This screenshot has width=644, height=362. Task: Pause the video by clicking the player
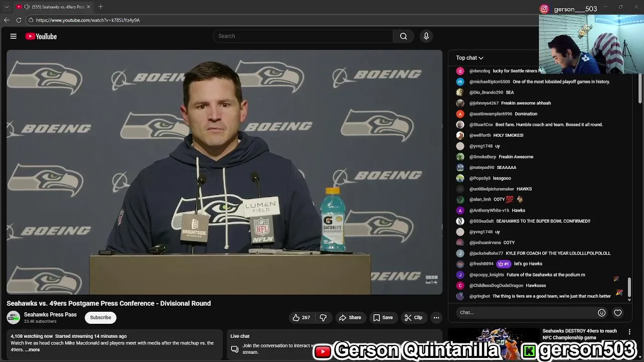pos(224,172)
